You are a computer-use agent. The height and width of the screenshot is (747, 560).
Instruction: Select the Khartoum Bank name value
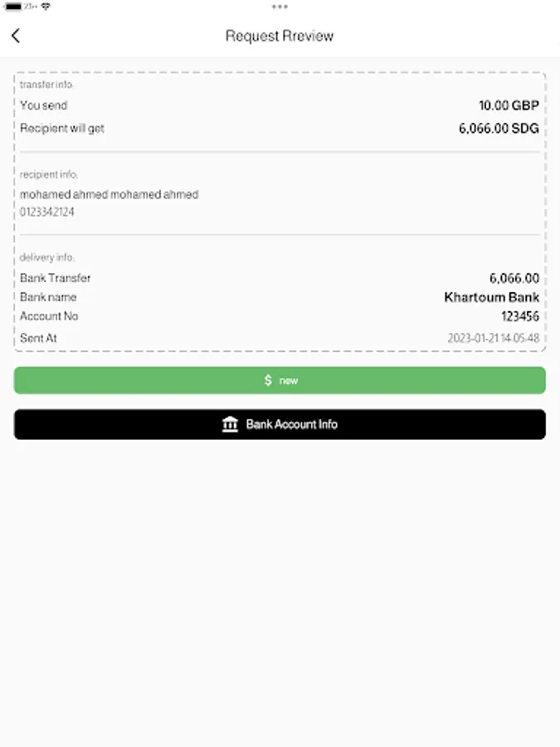(491, 297)
